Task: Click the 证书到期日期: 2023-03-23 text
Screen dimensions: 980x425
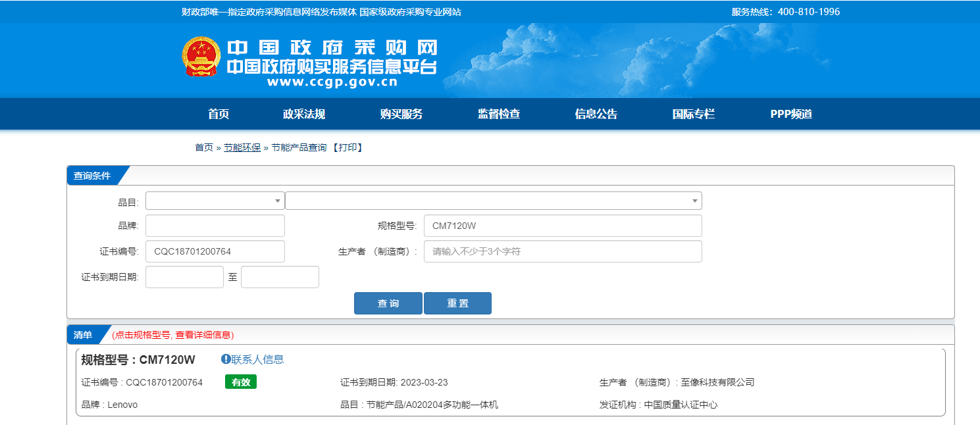Action: pos(394,382)
